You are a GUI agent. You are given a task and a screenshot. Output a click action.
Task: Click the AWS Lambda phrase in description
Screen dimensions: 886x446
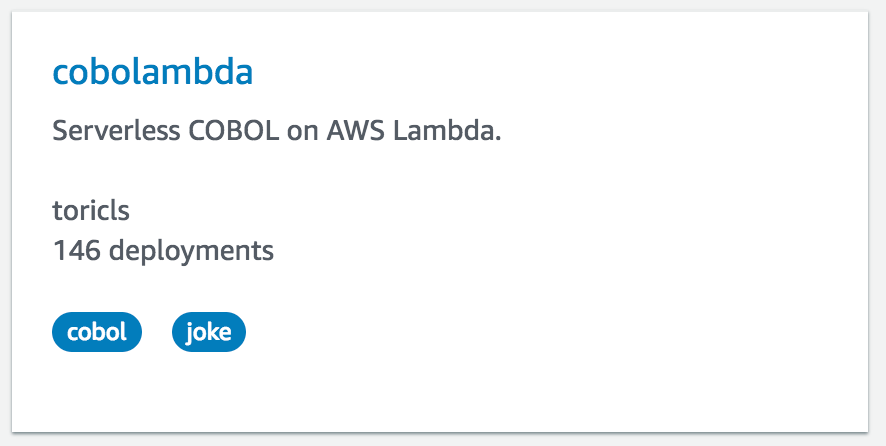414,131
